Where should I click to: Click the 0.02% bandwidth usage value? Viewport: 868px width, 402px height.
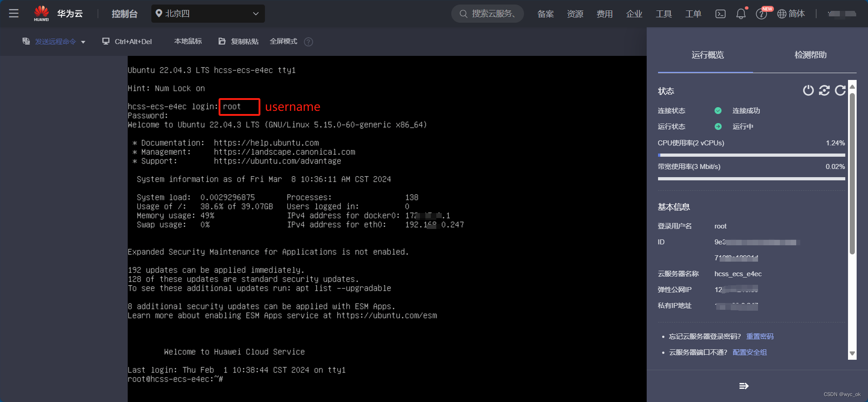tap(835, 167)
